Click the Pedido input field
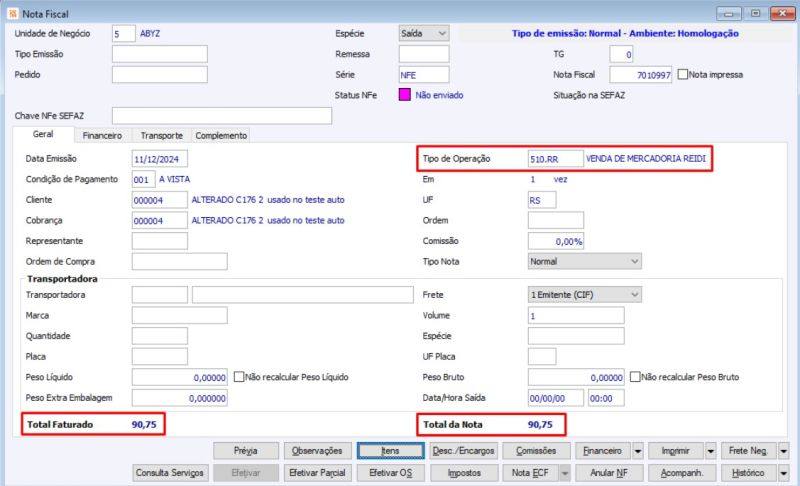Image resolution: width=800 pixels, height=486 pixels. 160,74
